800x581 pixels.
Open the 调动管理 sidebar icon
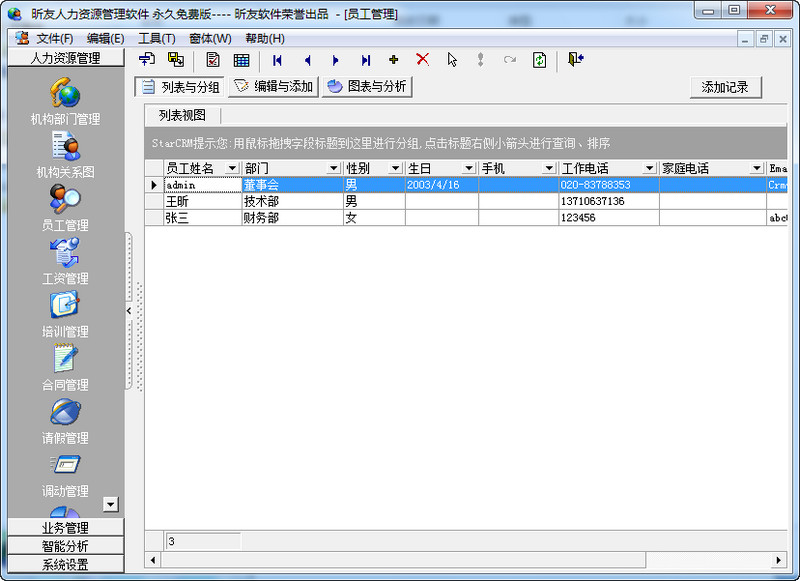coord(65,465)
